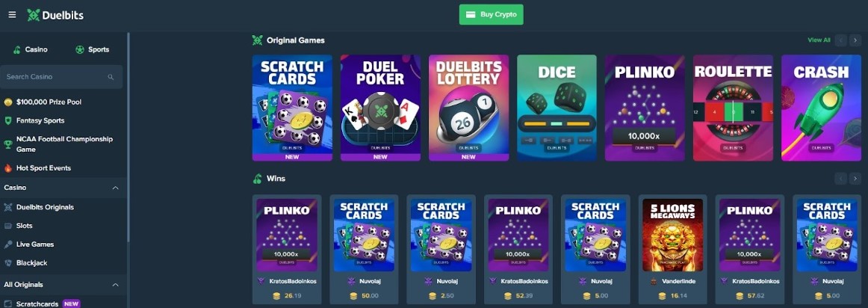Click the Blackjack cards icon
The height and width of the screenshot is (308, 868).
point(7,262)
